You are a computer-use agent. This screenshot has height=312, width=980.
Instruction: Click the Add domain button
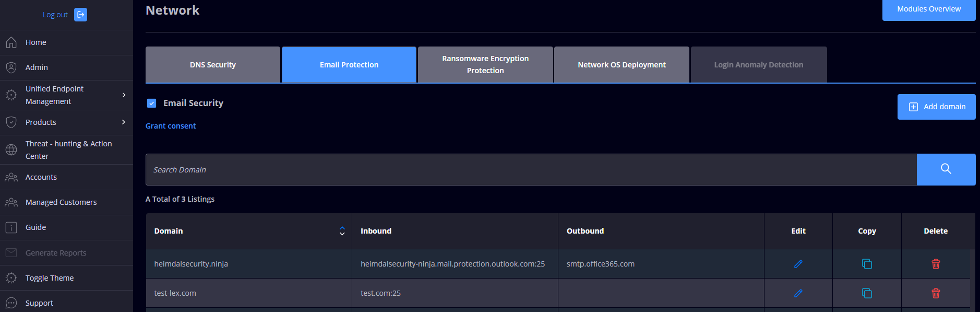click(937, 107)
